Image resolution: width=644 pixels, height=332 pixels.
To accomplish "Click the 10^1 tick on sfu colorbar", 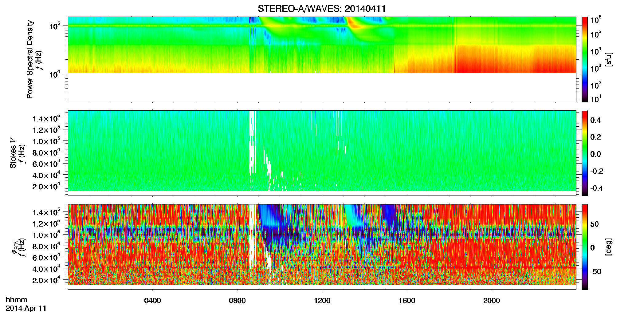I will [596, 99].
